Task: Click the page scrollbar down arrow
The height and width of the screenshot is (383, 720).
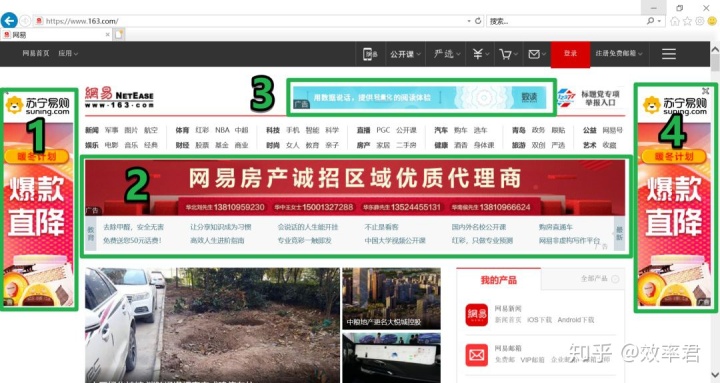Action: 715,375
